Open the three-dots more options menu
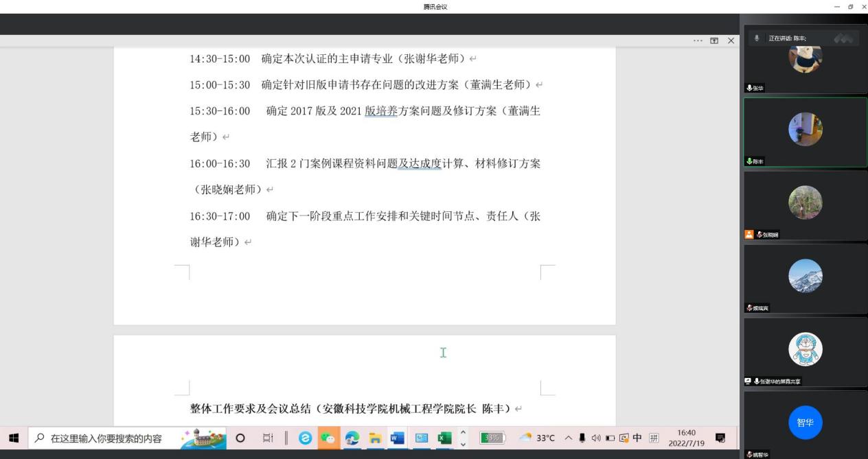The image size is (868, 459). pyautogui.click(x=698, y=41)
